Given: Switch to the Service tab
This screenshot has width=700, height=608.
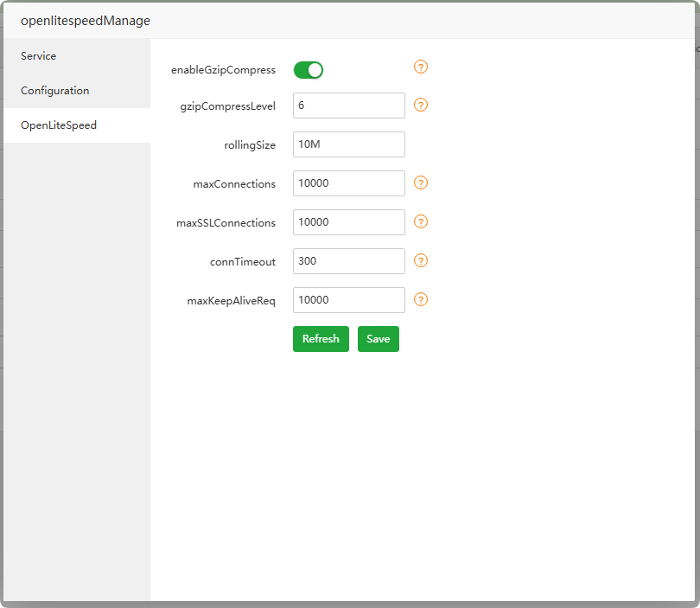Looking at the screenshot, I should pos(77,56).
